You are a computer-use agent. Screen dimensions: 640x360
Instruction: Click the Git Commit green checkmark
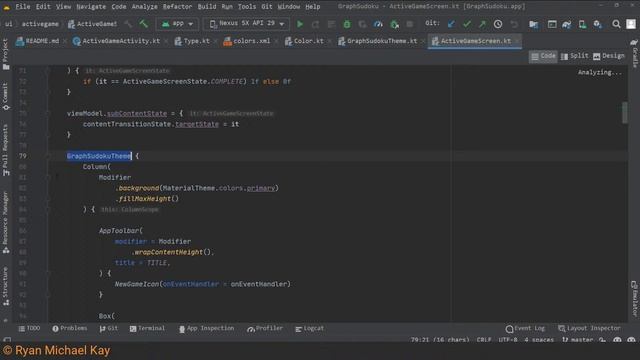point(467,24)
